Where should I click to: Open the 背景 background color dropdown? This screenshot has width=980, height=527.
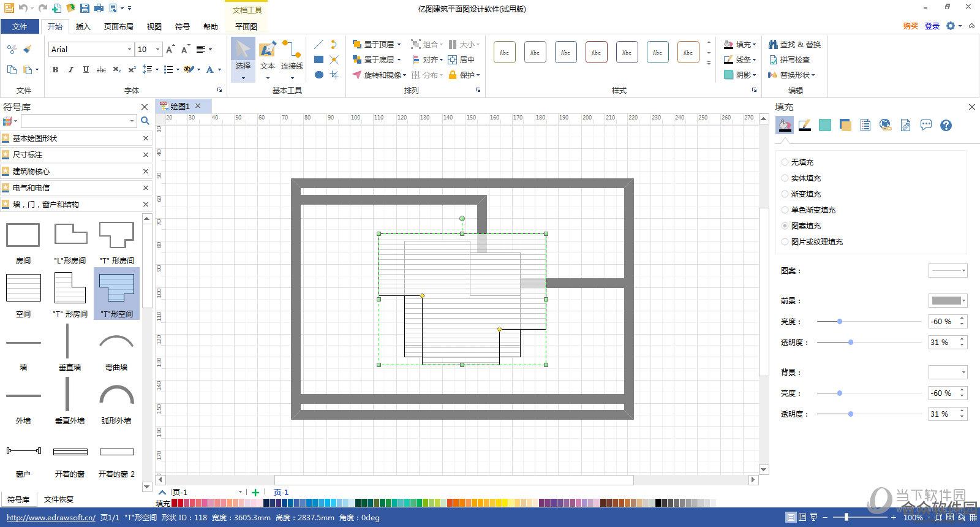pos(948,372)
